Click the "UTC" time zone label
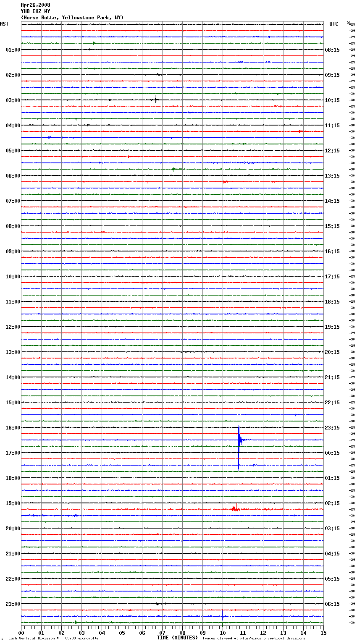Image resolution: width=357 pixels, height=644 pixels. [x=334, y=24]
